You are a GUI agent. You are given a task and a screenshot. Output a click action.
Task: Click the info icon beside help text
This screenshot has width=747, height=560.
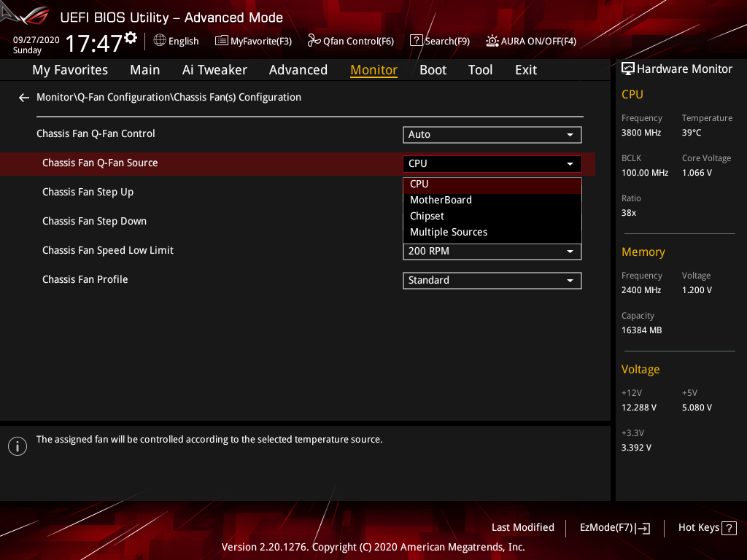pos(18,446)
